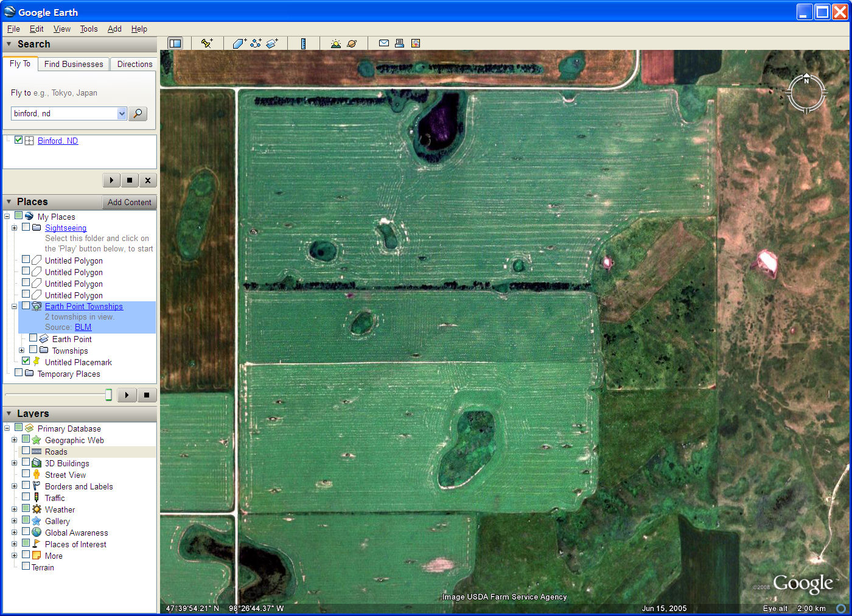Enable the Sightseeing folder checkbox
852x616 pixels.
(x=26, y=227)
